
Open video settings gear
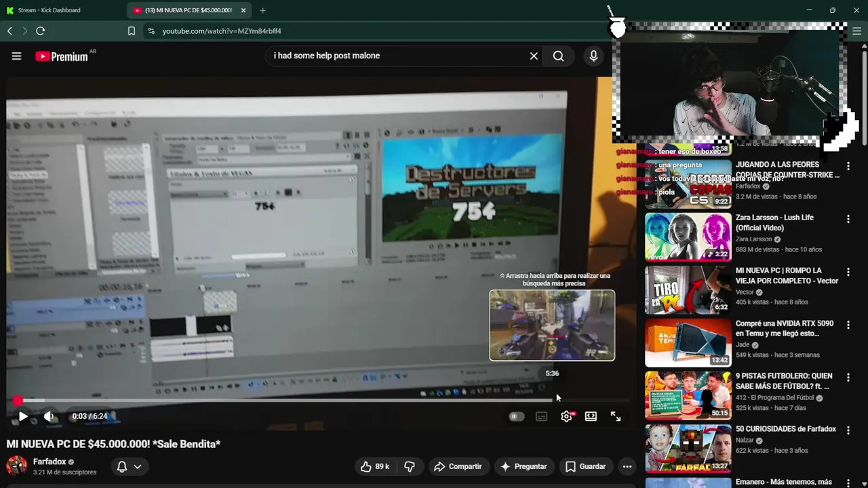coord(566,416)
